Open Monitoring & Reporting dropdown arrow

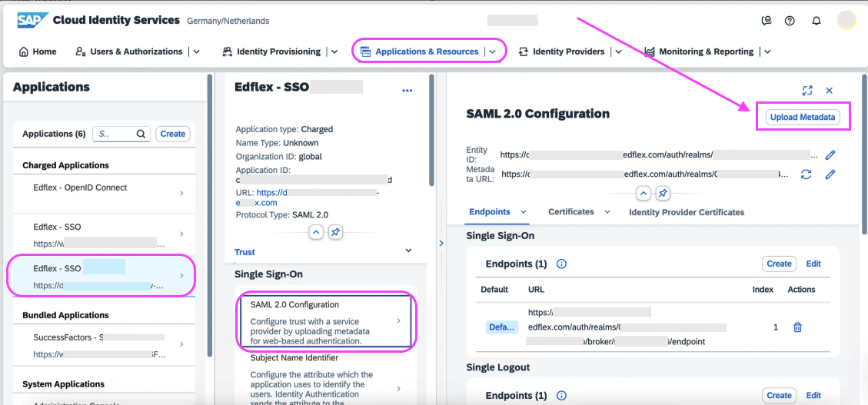(x=767, y=51)
